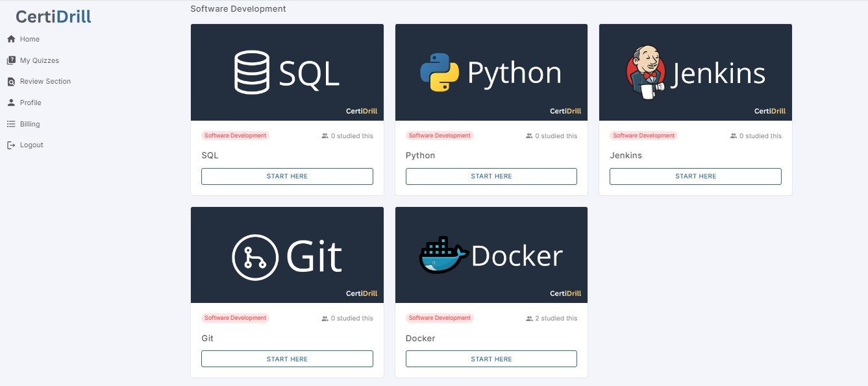Click the SQL database cylinder icon

(x=252, y=72)
